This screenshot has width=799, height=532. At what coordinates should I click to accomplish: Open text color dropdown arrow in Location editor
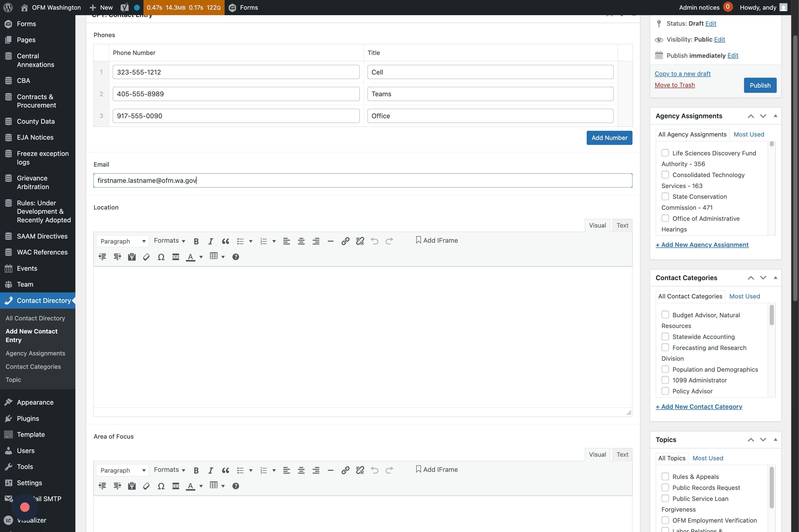click(201, 257)
